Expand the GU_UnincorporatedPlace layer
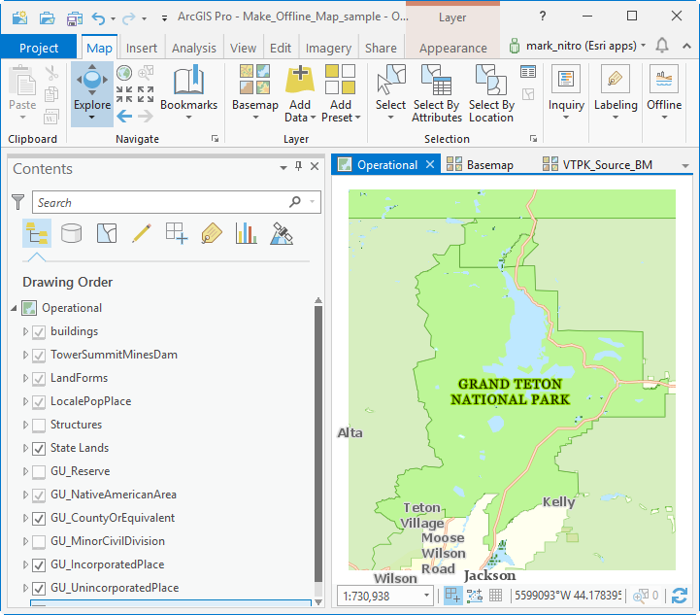Screen dimensions: 700x615 25,588
